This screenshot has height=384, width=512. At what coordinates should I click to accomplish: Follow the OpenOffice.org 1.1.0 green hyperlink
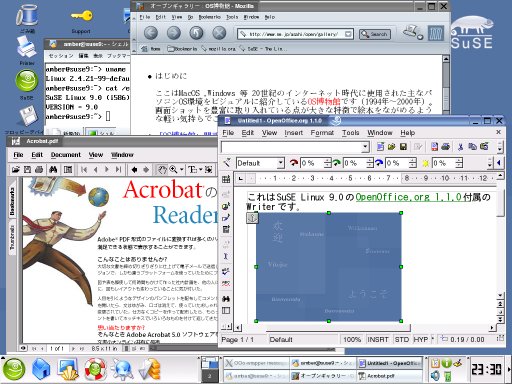(x=408, y=197)
